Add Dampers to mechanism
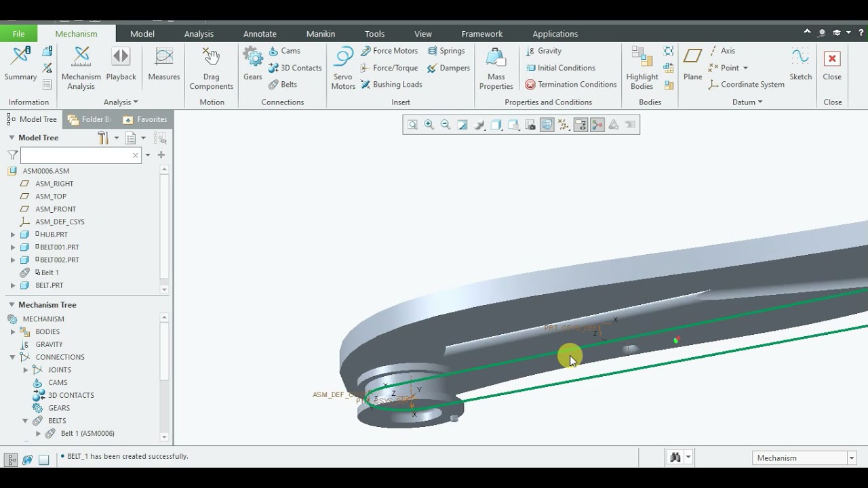Screen dimensions: 868x488 tap(448, 68)
